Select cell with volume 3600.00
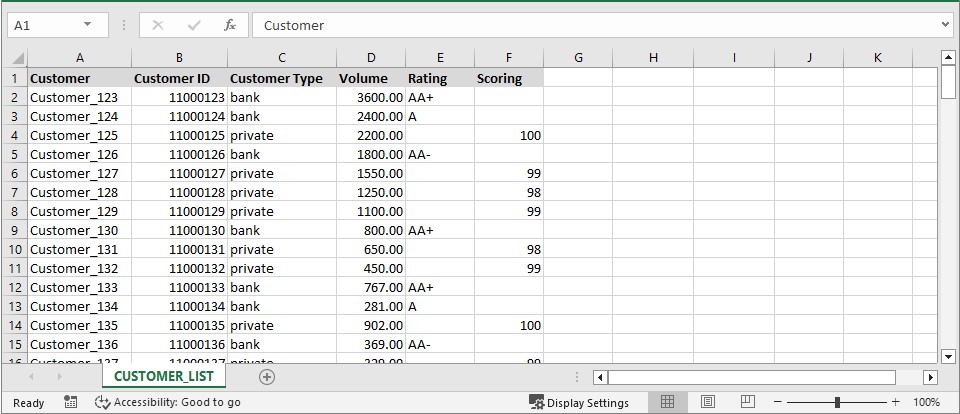This screenshot has height=414, width=960. pyautogui.click(x=371, y=97)
